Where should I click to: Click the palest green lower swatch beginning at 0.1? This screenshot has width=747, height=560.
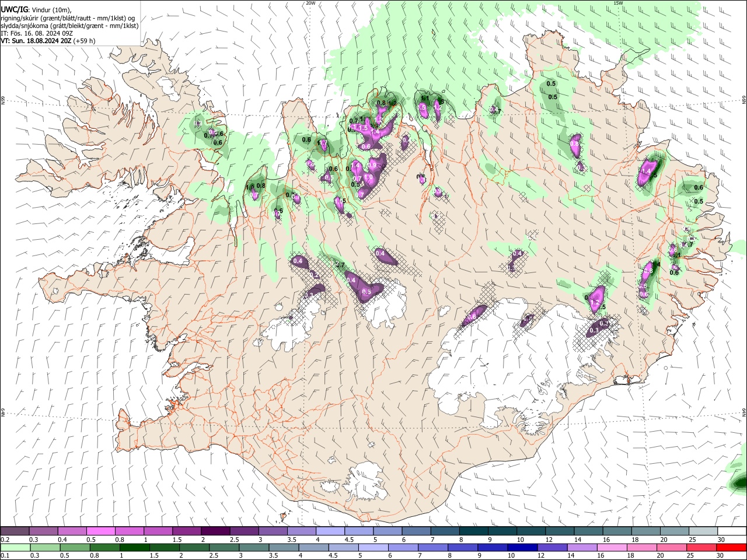(15, 547)
